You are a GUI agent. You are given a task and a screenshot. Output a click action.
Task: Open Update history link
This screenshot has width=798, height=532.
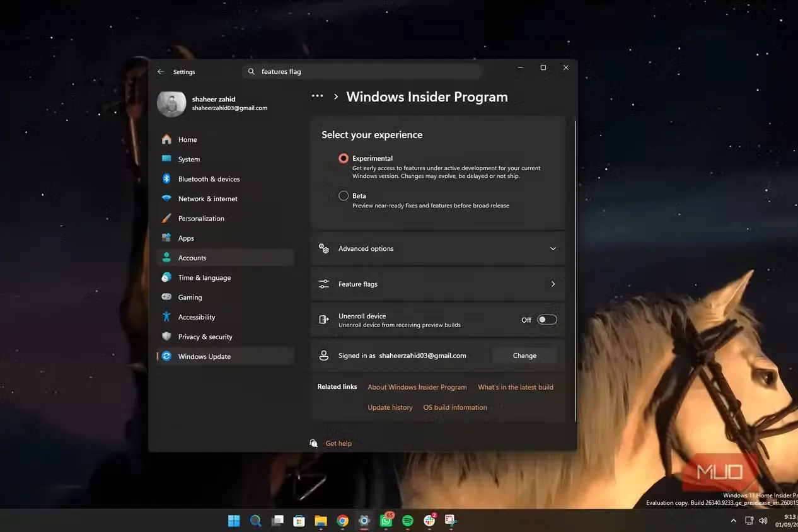[x=390, y=407]
